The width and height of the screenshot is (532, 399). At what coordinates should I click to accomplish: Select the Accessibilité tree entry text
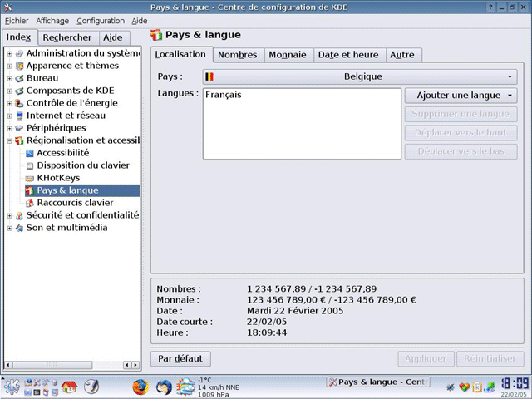63,153
